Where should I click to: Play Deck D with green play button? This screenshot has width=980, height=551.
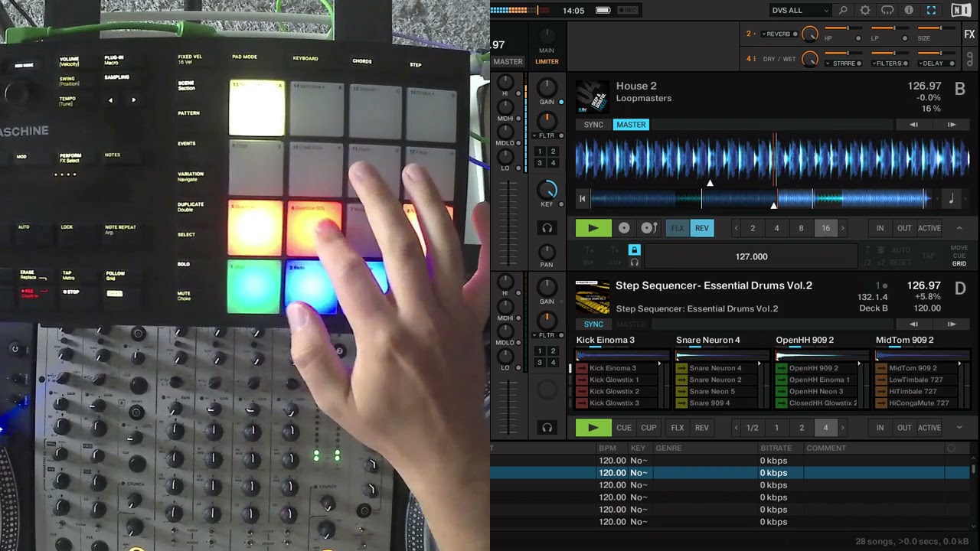click(593, 428)
